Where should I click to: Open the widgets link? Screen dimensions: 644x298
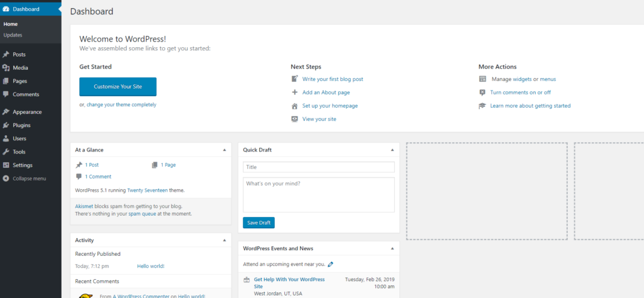(523, 79)
